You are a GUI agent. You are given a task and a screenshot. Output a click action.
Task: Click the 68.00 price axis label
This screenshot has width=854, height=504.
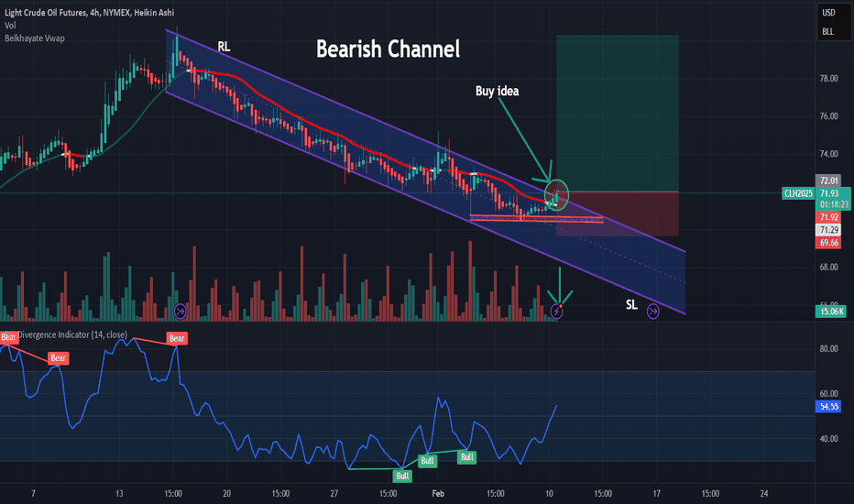829,267
